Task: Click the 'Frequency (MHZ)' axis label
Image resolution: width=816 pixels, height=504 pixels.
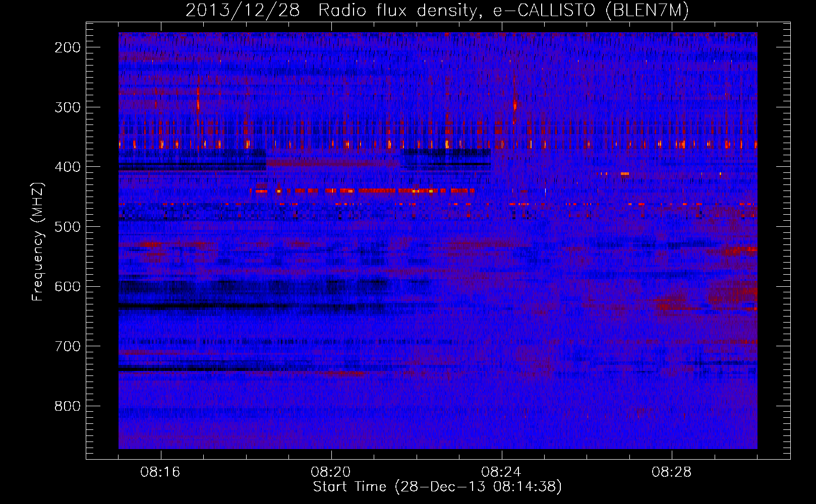Action: click(x=38, y=241)
